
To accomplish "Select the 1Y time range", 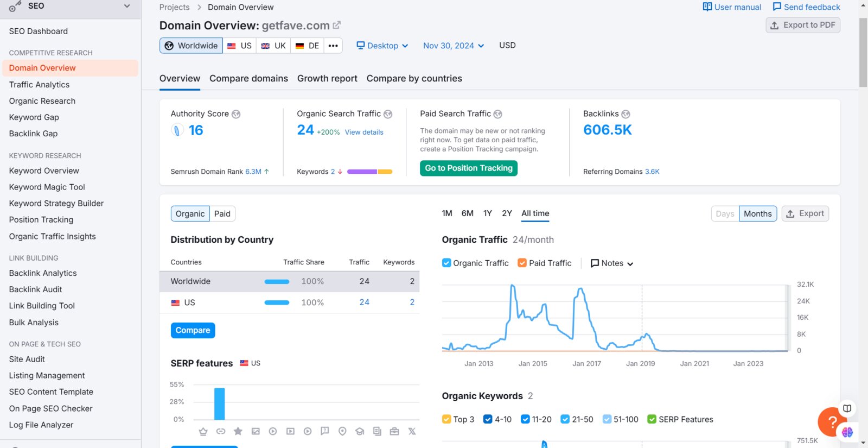I will [488, 213].
